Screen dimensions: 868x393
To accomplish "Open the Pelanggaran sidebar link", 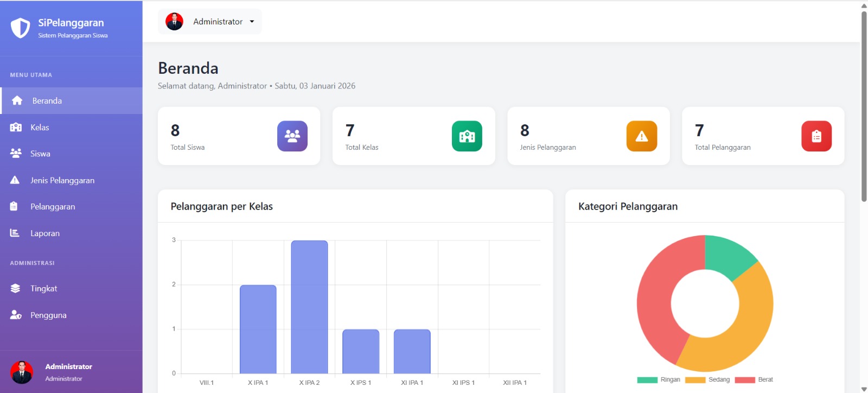I will pos(71,206).
